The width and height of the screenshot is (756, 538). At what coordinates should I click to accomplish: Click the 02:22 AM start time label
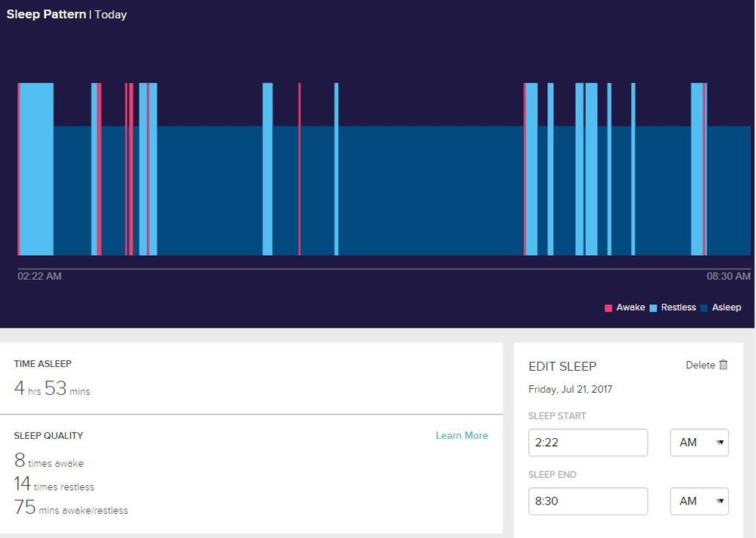click(x=39, y=276)
